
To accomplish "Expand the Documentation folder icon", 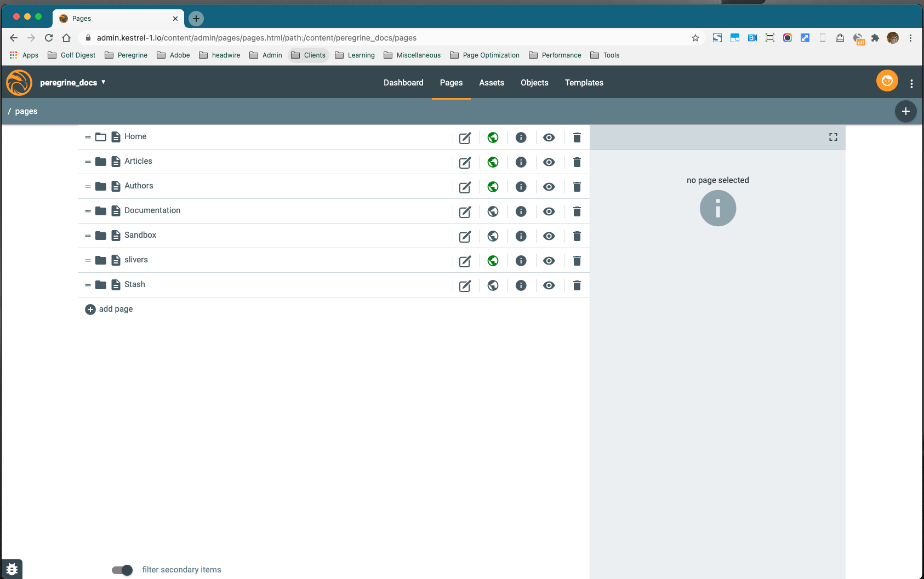I will pos(101,211).
